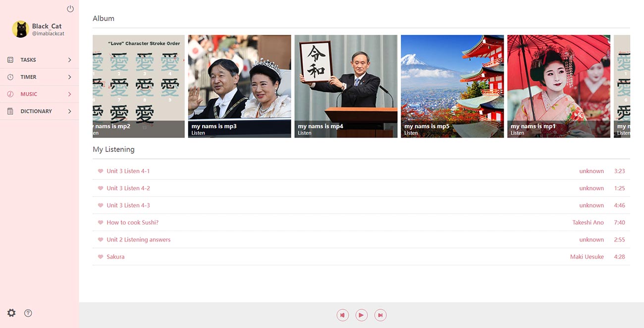Viewport: 644px width, 328px height.
Task: Start playback with the play button
Action: [x=362, y=315]
